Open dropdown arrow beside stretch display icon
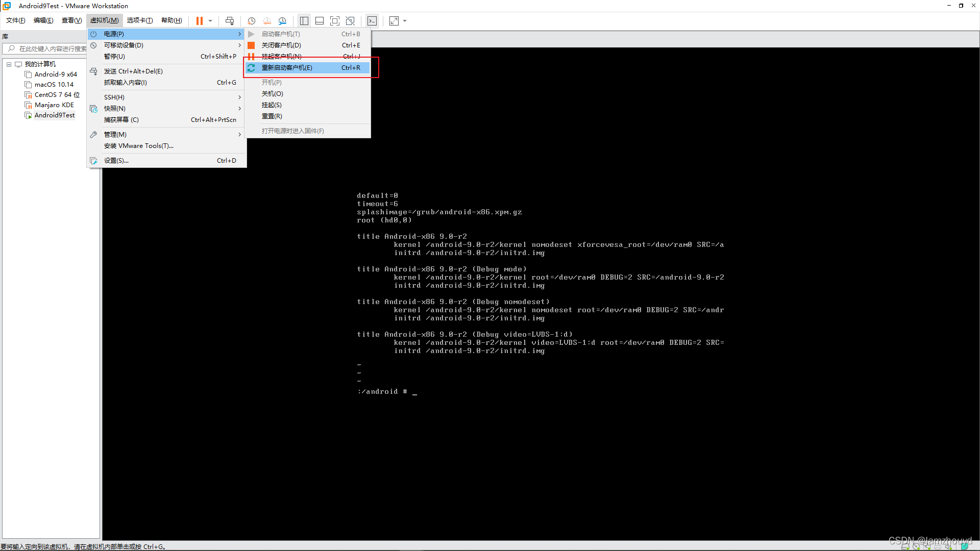 coord(405,21)
